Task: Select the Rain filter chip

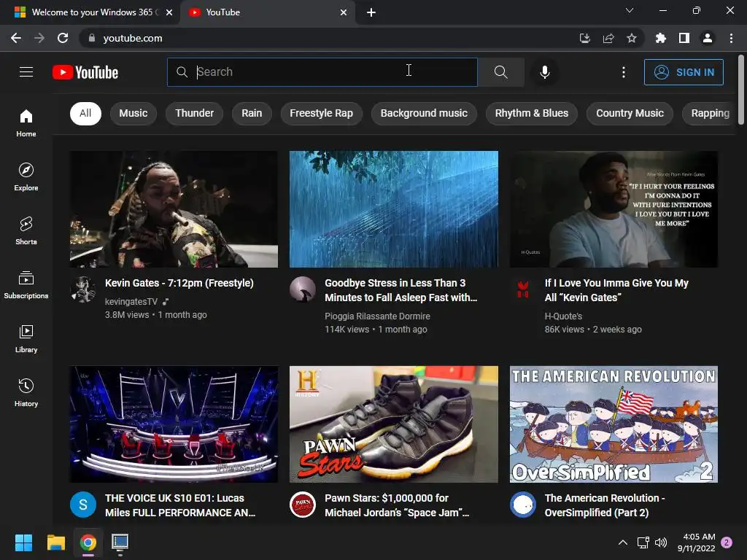Action: point(252,113)
